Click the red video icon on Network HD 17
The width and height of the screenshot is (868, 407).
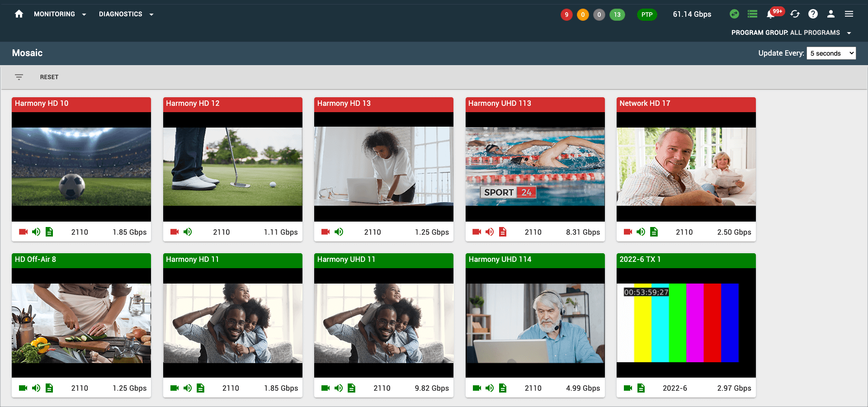point(628,232)
